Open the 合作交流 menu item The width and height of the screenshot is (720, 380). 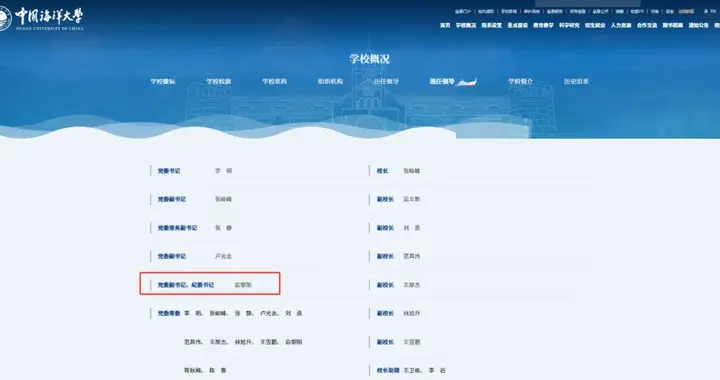647,25
